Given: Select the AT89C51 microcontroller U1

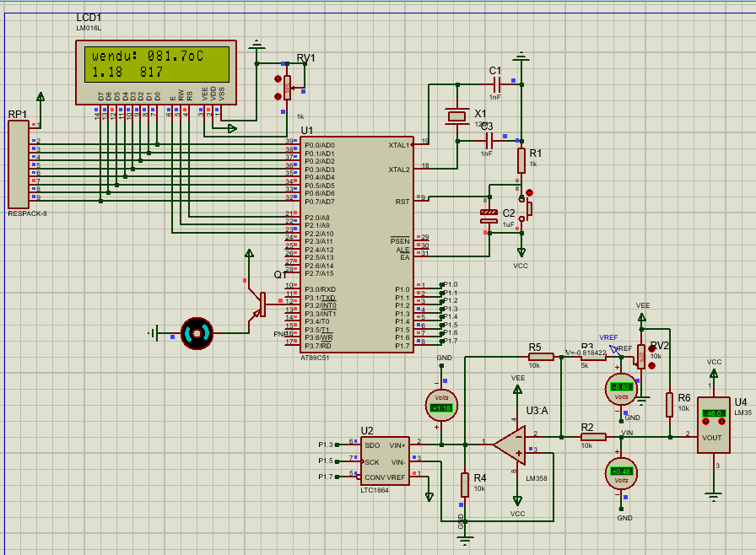Looking at the screenshot, I should pos(356,245).
